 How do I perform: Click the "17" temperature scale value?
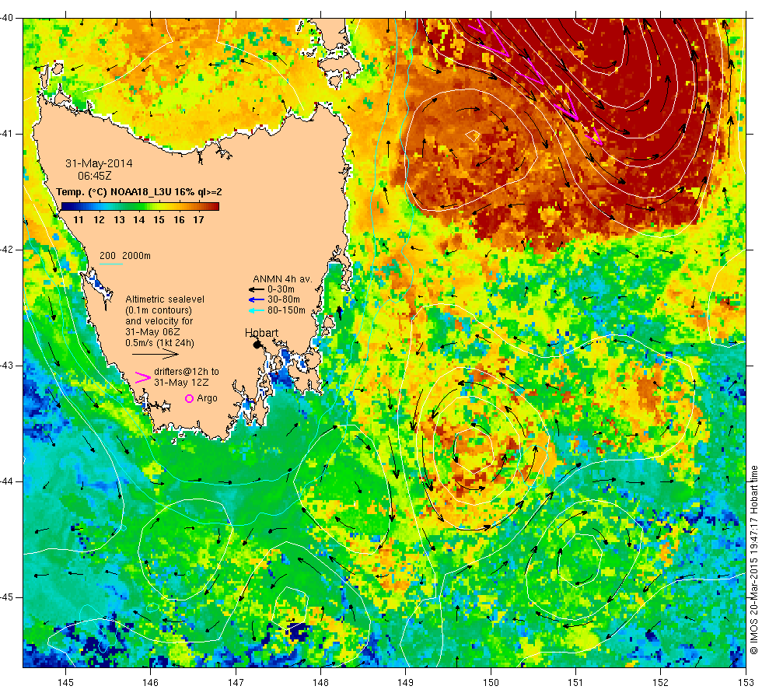[x=198, y=220]
